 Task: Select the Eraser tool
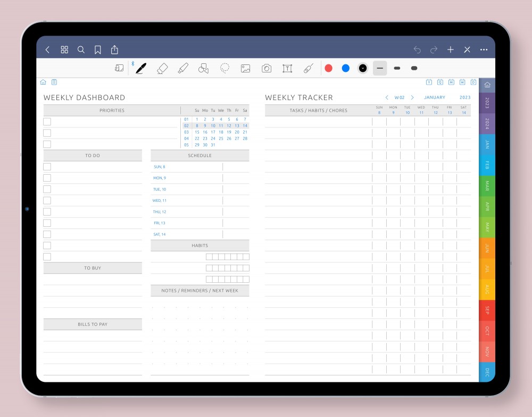(162, 68)
